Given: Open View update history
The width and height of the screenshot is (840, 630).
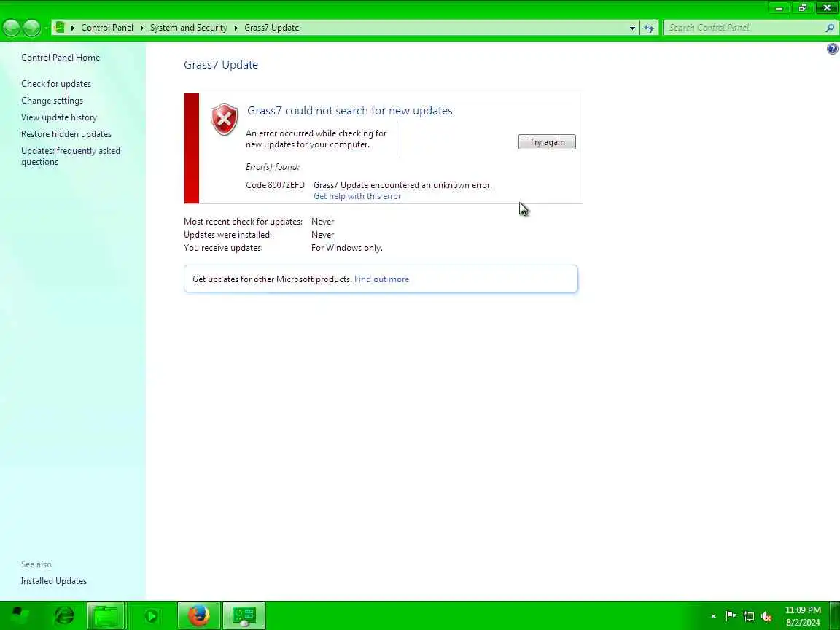Looking at the screenshot, I should [59, 117].
